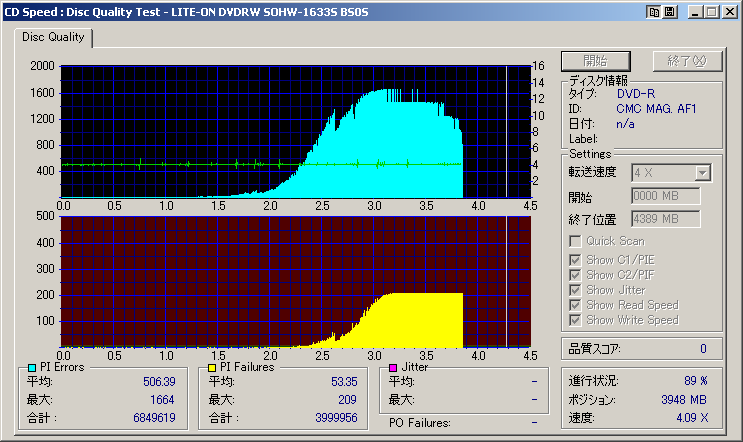Toggle the Show Jitter checkbox
743x442 pixels.
575,290
